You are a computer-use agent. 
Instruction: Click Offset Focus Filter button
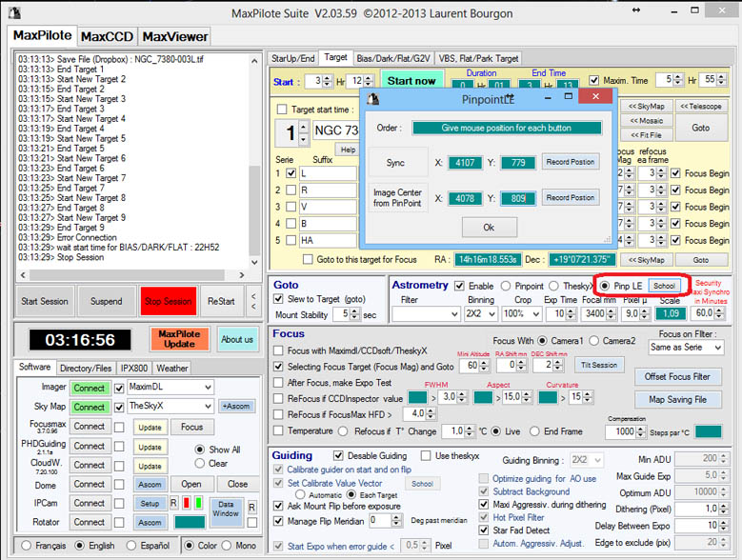[x=677, y=376]
